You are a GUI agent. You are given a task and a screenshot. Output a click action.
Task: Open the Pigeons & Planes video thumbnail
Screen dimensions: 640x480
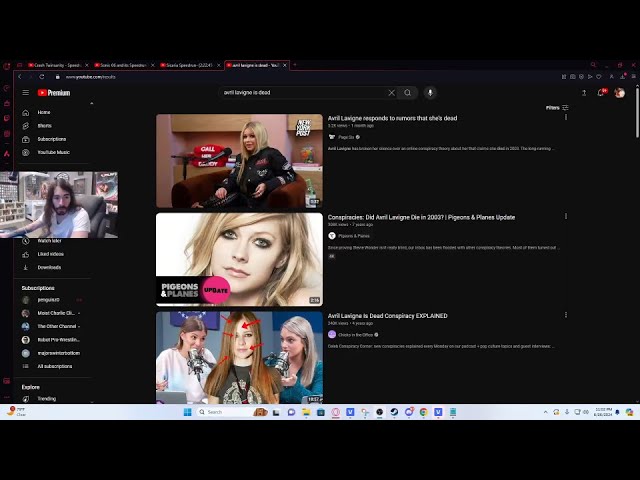pos(239,259)
